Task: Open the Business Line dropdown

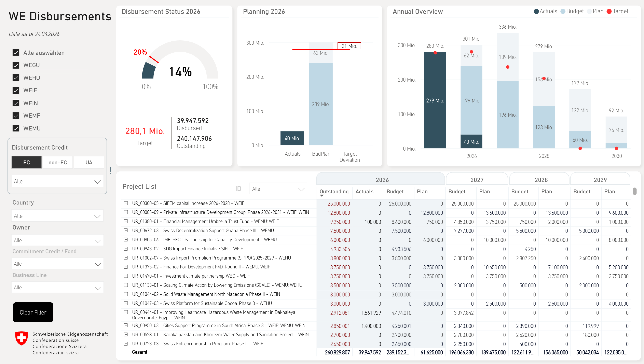Action: (57, 288)
